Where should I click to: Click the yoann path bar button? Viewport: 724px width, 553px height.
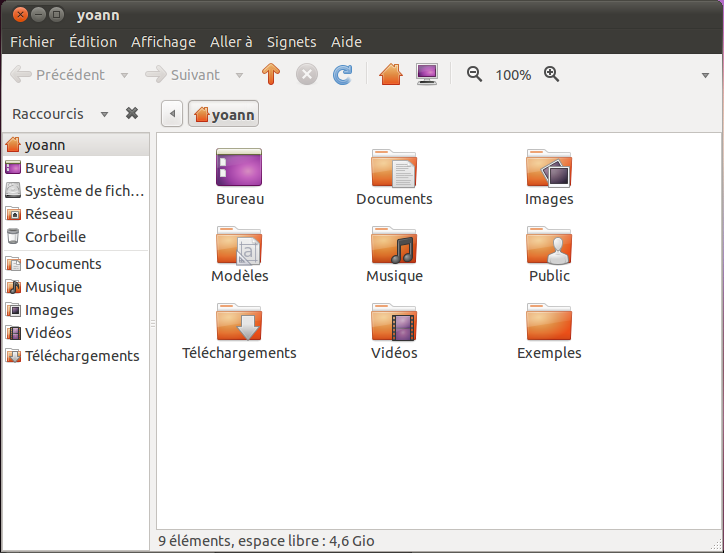tap(223, 114)
